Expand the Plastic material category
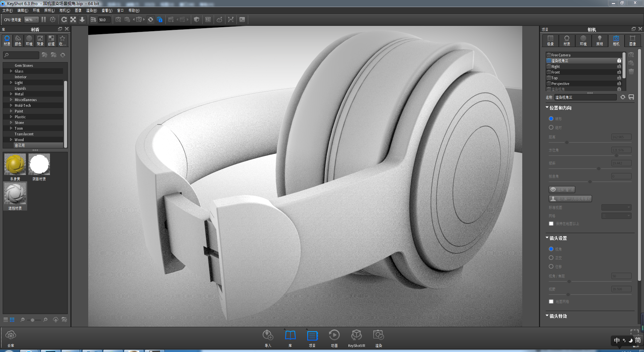The width and height of the screenshot is (644, 352). coord(10,117)
